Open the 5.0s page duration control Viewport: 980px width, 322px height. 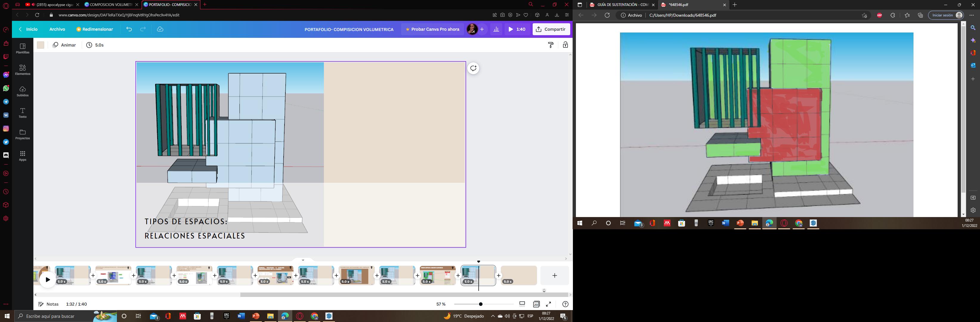point(95,45)
